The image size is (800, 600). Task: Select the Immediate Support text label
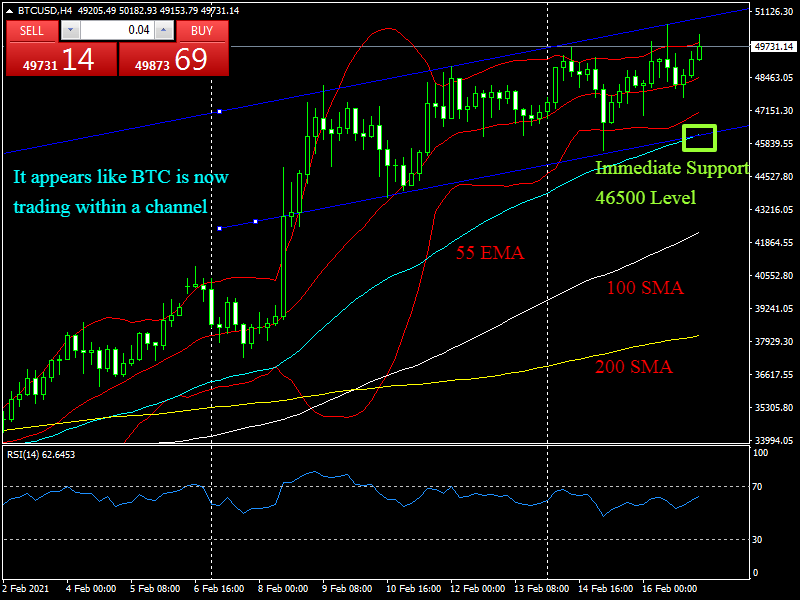(x=672, y=168)
